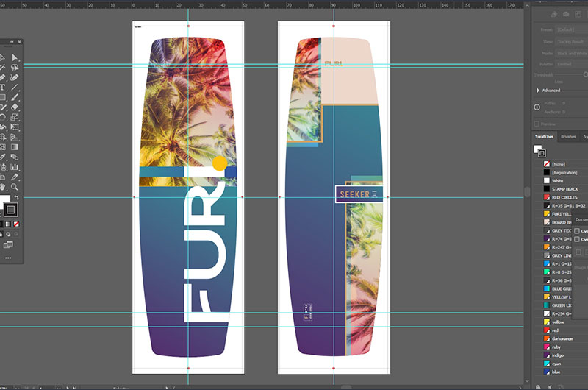Select the Column Graph tool
Screen dimensions: 588x390
[x=14, y=166]
